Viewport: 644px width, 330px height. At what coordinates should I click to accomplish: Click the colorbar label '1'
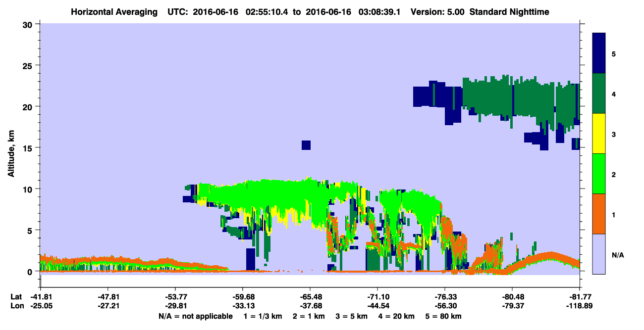614,214
